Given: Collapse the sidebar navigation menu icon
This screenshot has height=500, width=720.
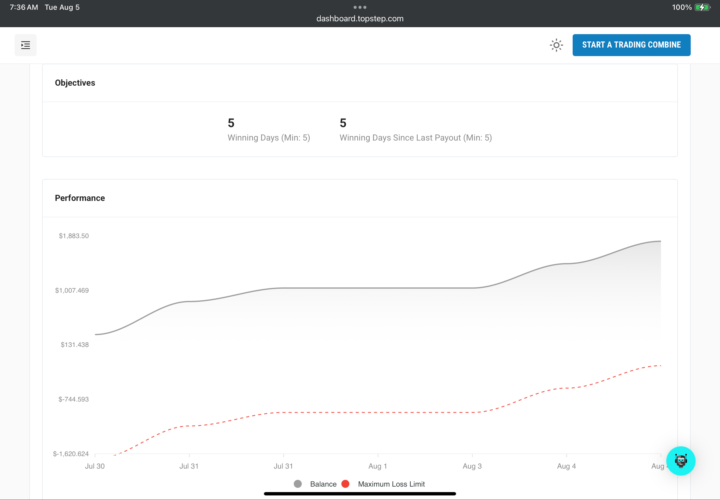Looking at the screenshot, I should coord(26,45).
